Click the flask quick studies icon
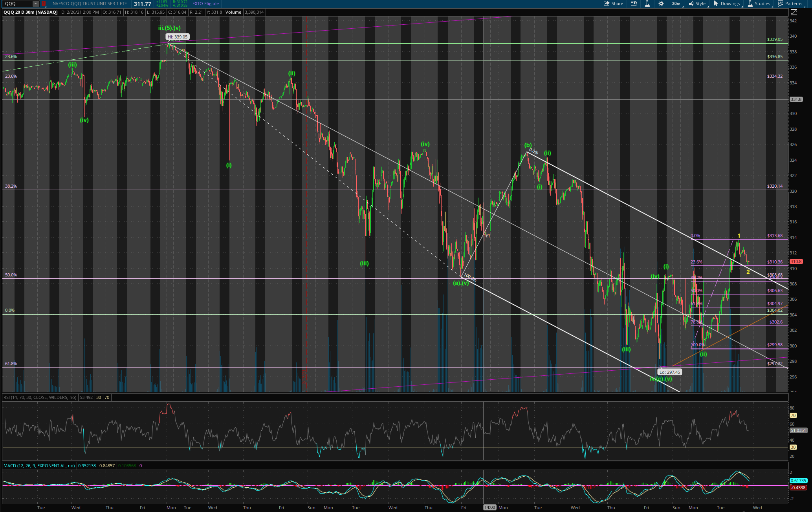 [x=647, y=4]
